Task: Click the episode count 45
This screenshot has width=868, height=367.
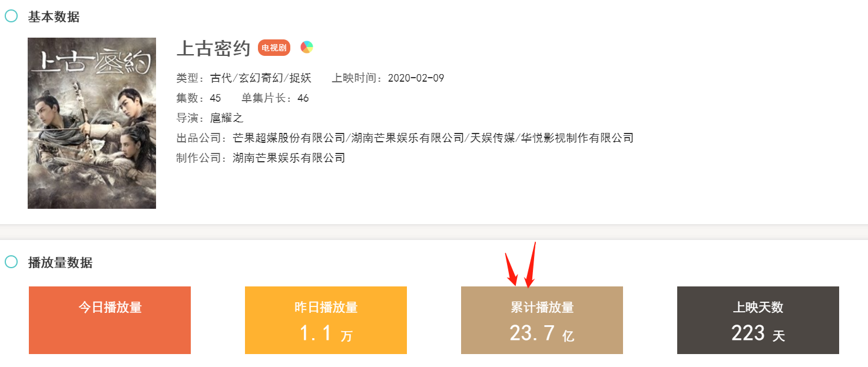Action: (215, 98)
